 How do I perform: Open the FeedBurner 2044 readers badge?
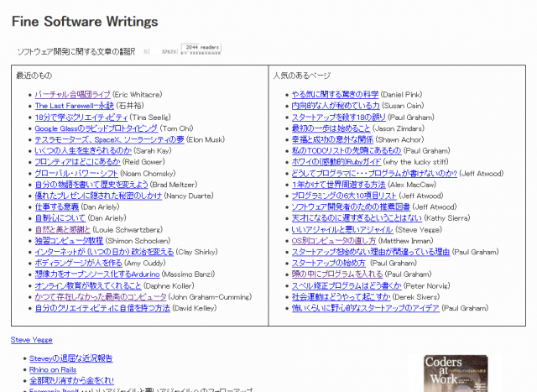click(201, 49)
